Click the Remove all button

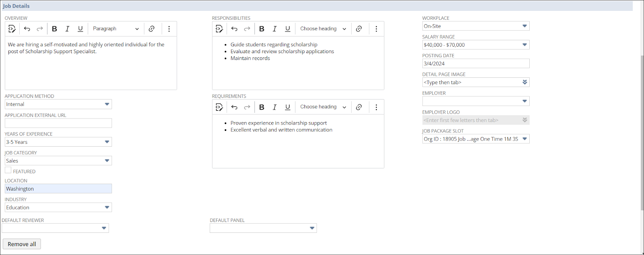click(x=22, y=244)
